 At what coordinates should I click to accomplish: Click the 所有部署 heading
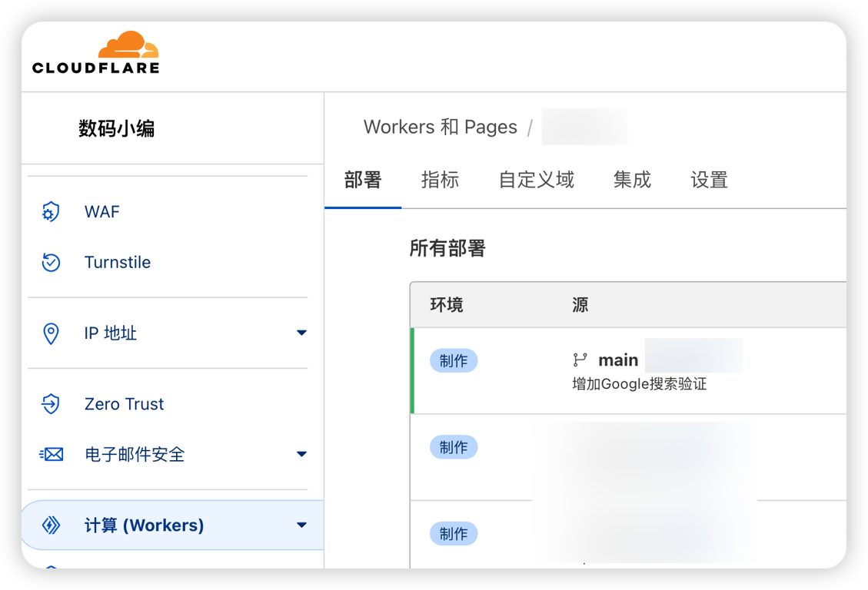447,248
